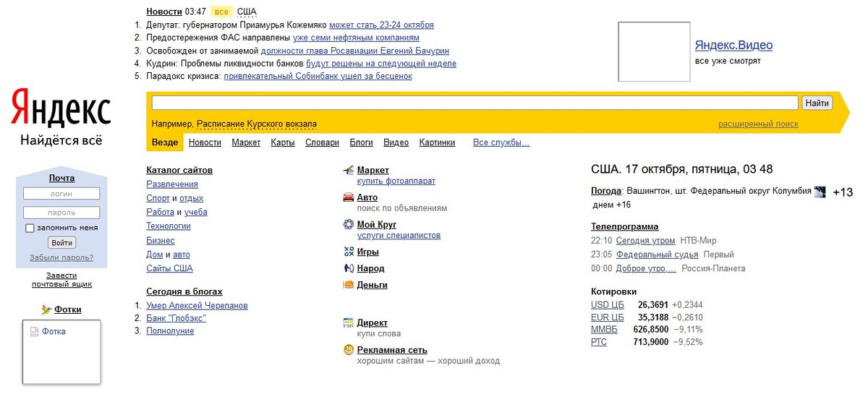Click the Мой Круг icon
Image resolution: width=868 pixels, height=410 pixels.
[x=348, y=225]
